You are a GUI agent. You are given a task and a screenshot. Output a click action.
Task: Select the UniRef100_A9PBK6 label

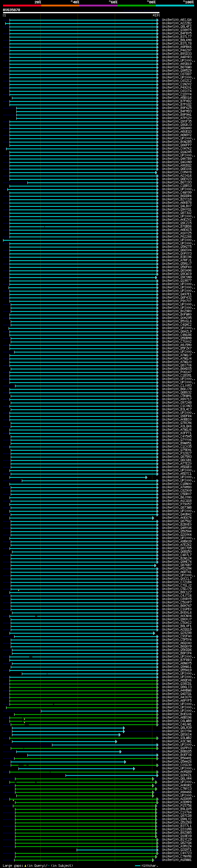(177, 47)
